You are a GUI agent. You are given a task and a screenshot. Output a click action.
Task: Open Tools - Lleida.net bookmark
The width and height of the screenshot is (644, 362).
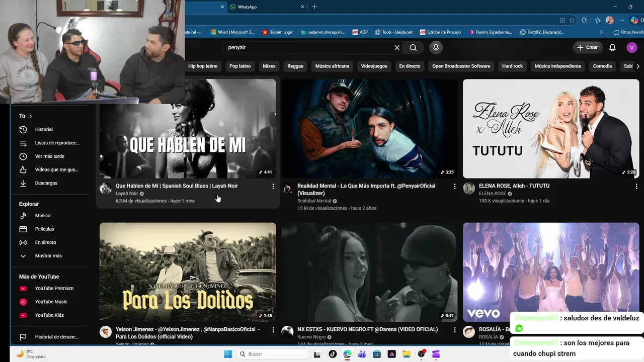click(x=393, y=32)
